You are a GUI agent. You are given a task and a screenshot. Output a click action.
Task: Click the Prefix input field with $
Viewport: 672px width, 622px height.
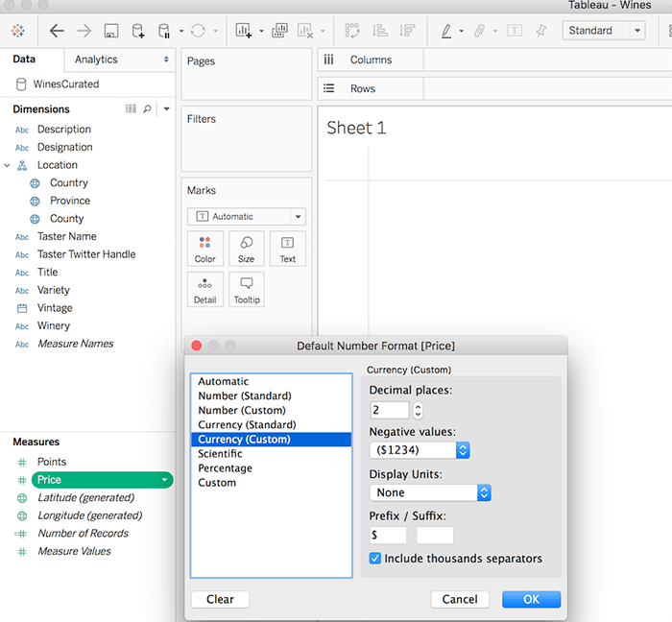pyautogui.click(x=388, y=535)
